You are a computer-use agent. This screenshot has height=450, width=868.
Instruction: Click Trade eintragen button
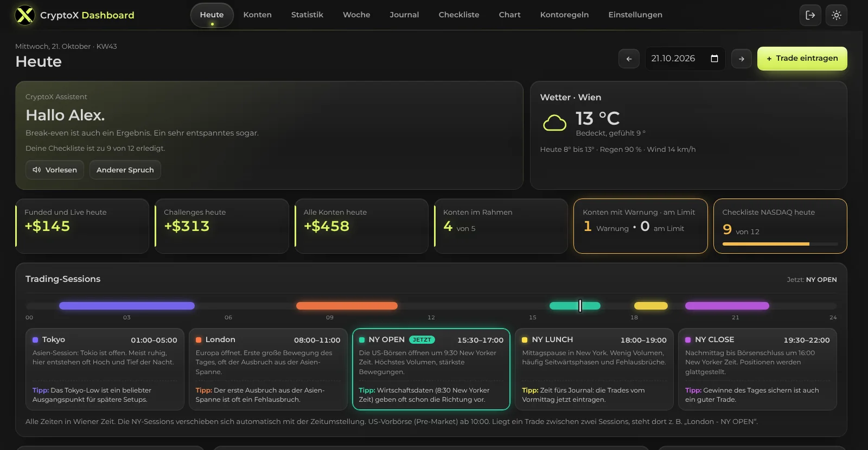pyautogui.click(x=802, y=59)
